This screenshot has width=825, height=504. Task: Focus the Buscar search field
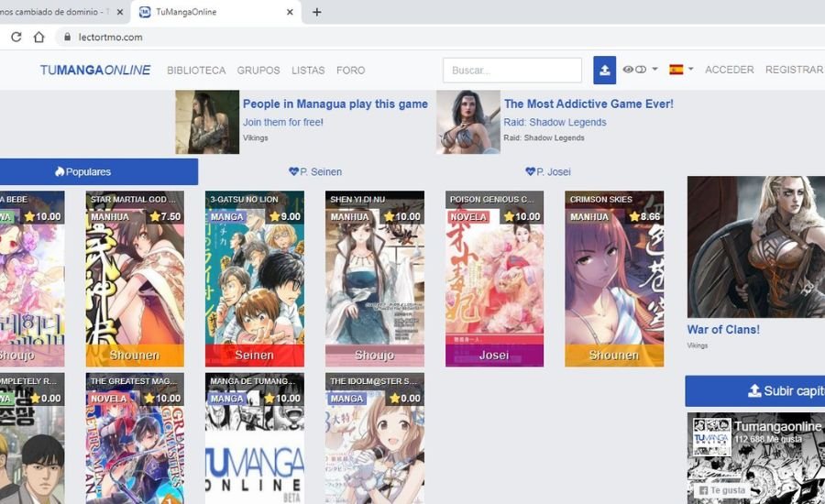coord(512,70)
